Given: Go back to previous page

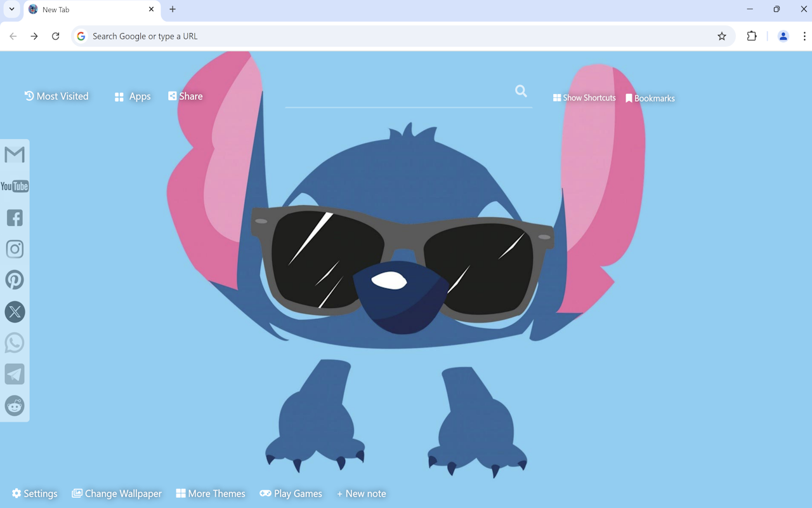Looking at the screenshot, I should (x=13, y=36).
